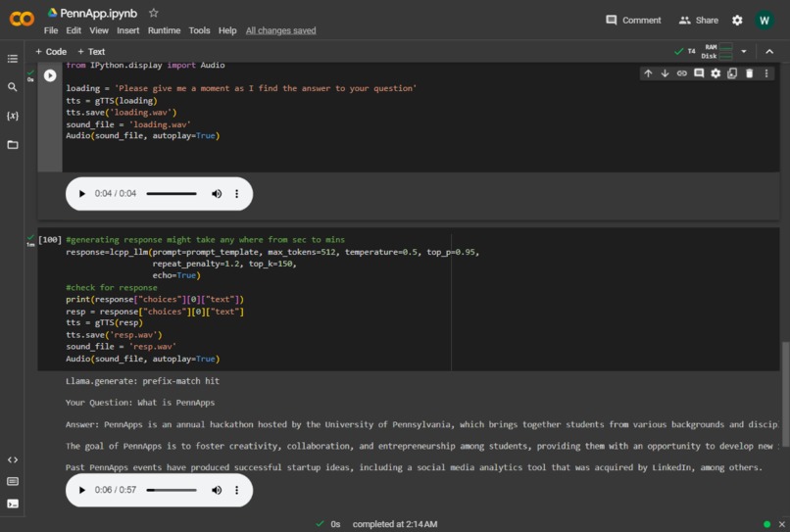Expand runtime connection options dropdown
Image resolution: width=790 pixels, height=532 pixels.
[744, 51]
